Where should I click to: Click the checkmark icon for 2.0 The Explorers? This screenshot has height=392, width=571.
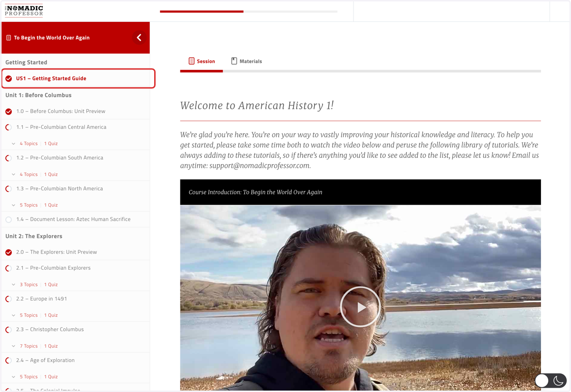[x=9, y=252]
